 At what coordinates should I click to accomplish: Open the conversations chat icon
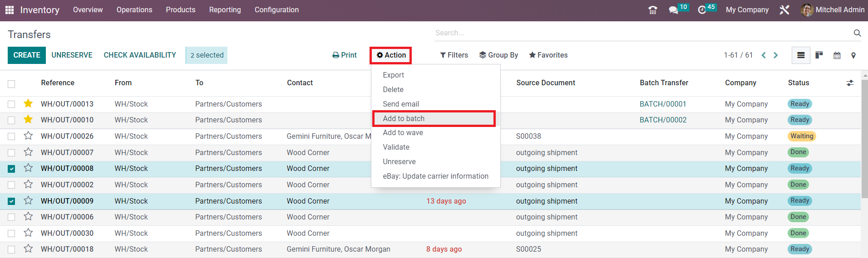[673, 10]
